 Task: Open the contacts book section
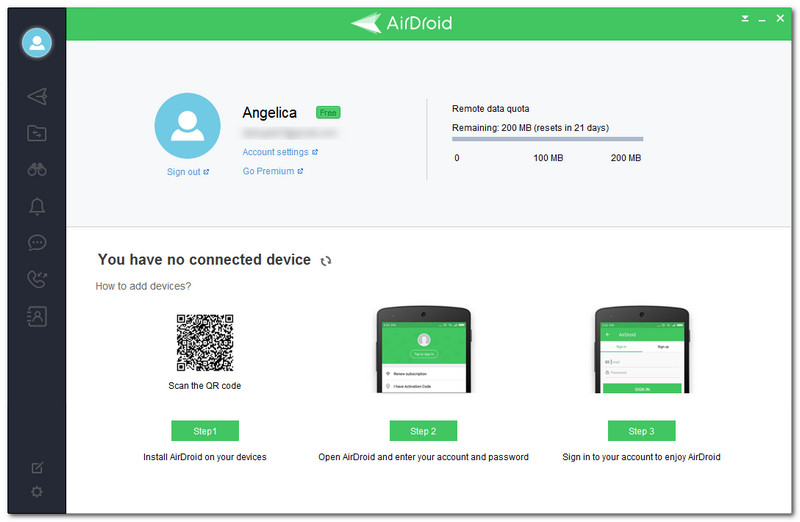click(x=37, y=316)
